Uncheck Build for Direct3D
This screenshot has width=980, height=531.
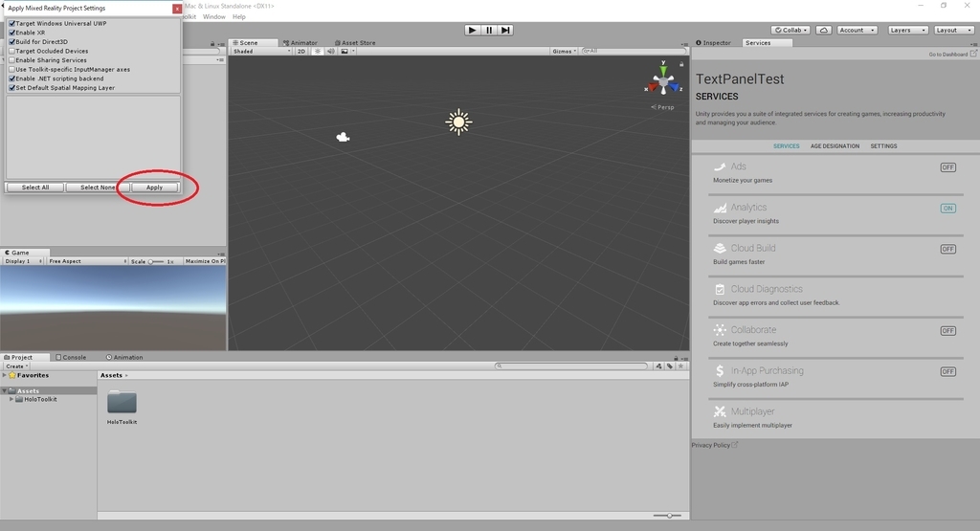tap(11, 42)
